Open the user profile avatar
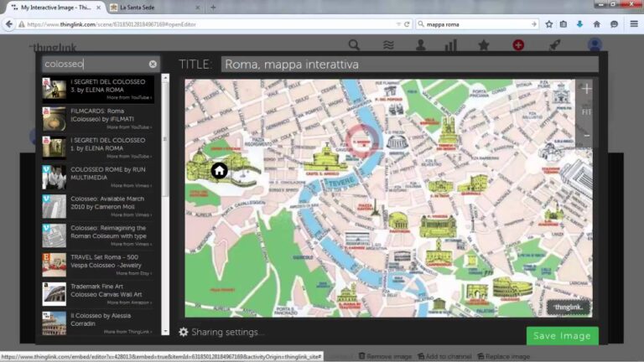This screenshot has width=644, height=362. 595,44
